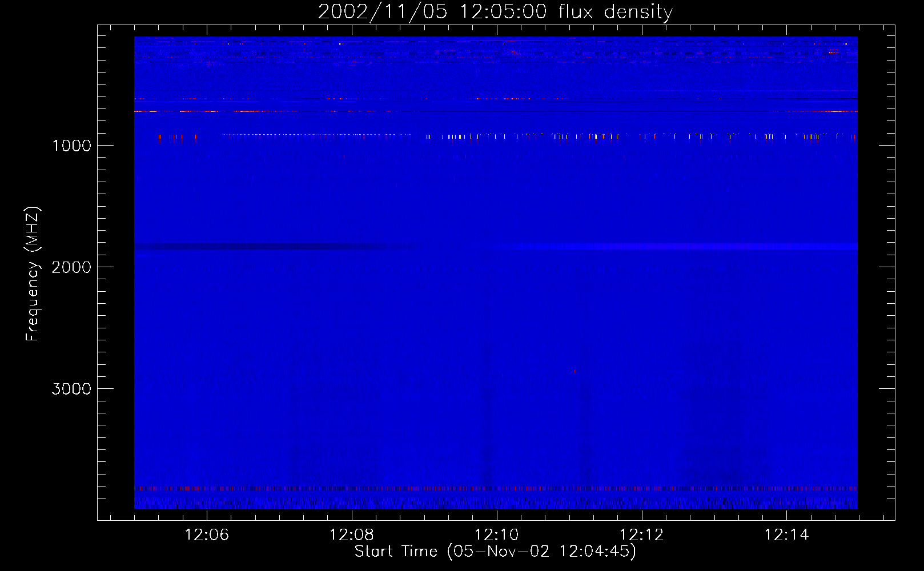Click the 12:14 time tick label

click(x=787, y=534)
